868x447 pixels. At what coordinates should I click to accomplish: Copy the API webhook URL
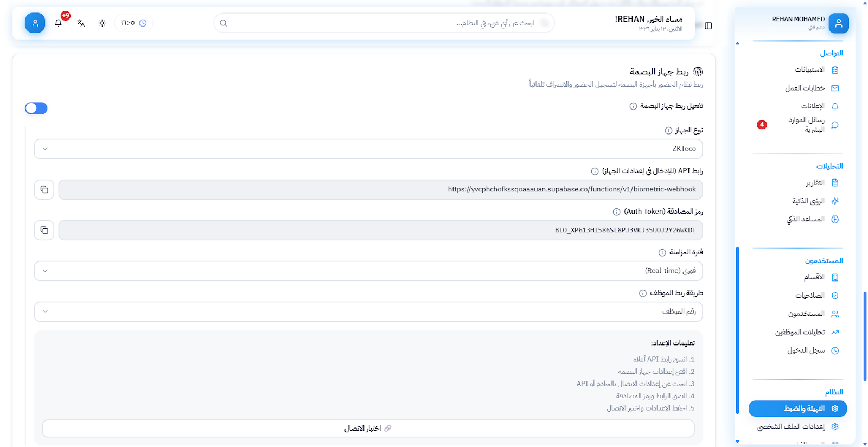coord(44,189)
